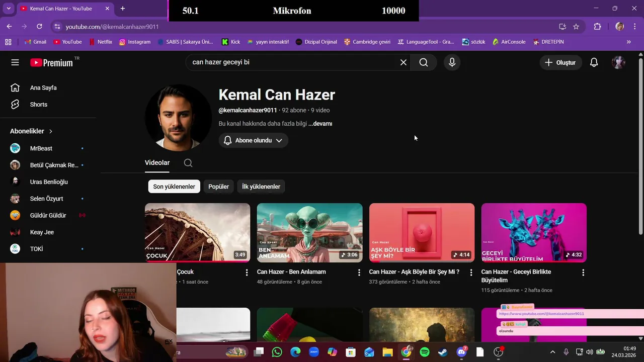Open the bookmarks apps grid icon

tap(8, 42)
